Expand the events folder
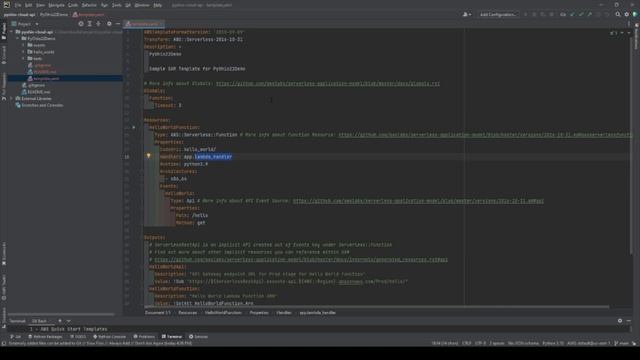Viewport: 640px width, 360px height. (x=24, y=45)
